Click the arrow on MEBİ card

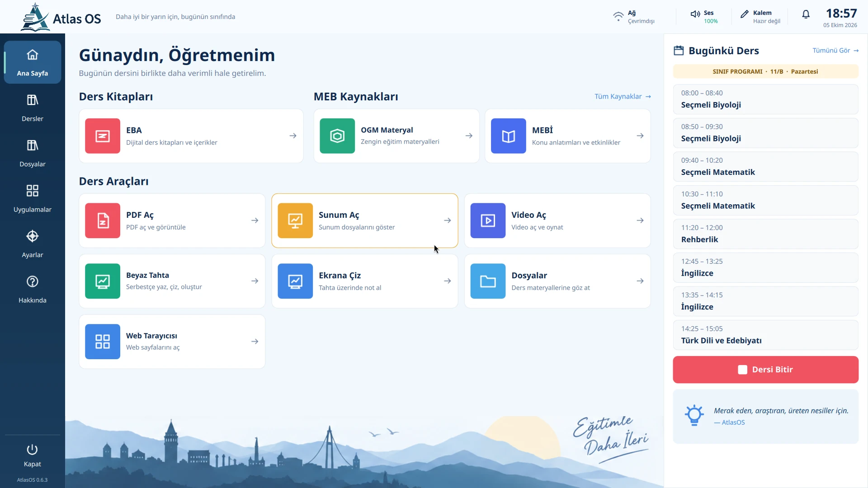pos(640,136)
